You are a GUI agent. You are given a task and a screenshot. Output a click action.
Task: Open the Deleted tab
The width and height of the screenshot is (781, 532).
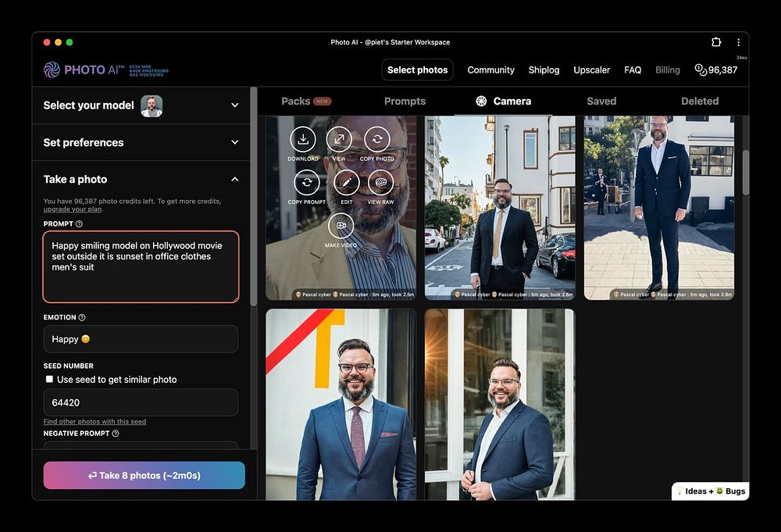700,101
